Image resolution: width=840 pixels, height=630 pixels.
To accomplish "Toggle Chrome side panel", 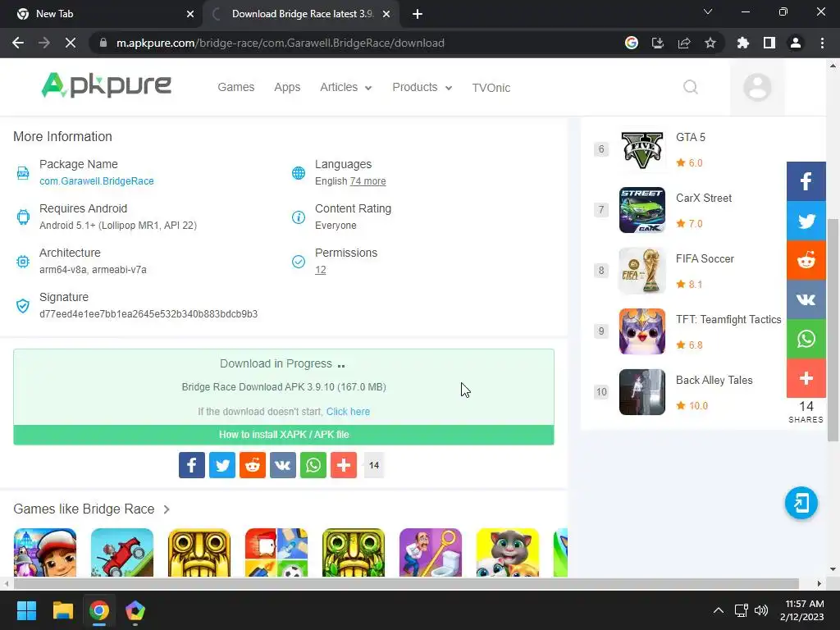I will click(769, 43).
